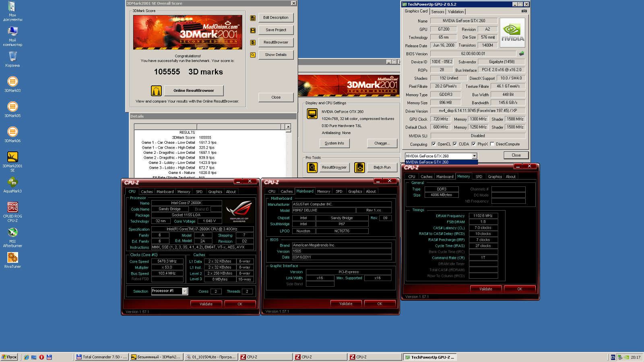Switch to TechPowerUp GPU-Z taskbar button
Viewport: 644px width, 362px height.
pos(429,357)
